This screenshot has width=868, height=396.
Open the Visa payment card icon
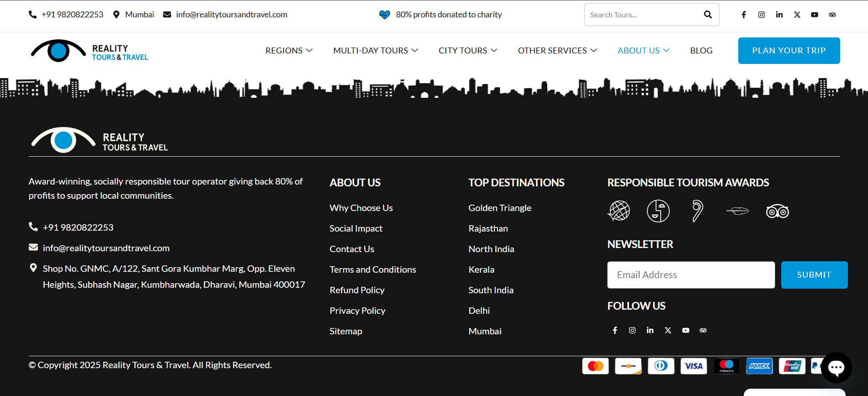(693, 366)
